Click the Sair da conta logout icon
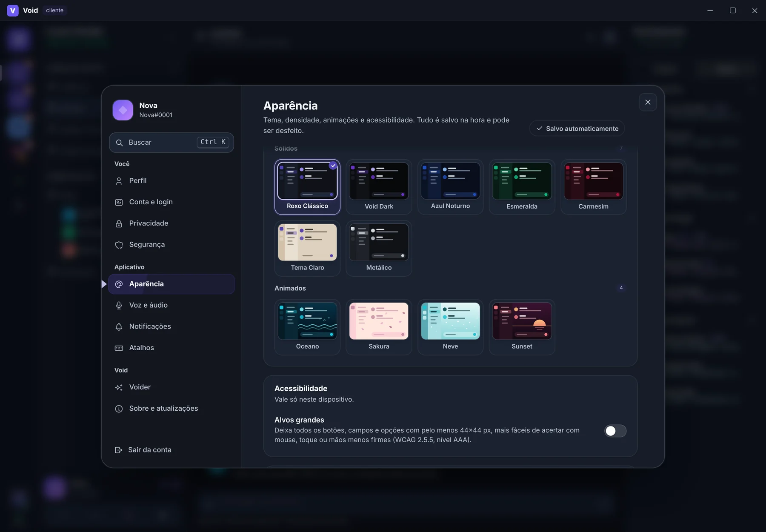Screen dimensions: 766x532 118,450
